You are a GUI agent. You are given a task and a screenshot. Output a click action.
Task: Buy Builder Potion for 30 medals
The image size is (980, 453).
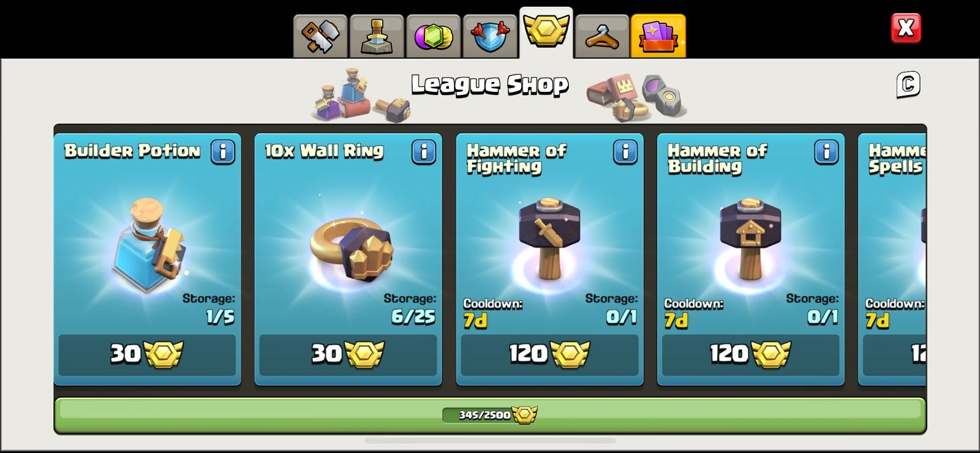[x=147, y=354]
